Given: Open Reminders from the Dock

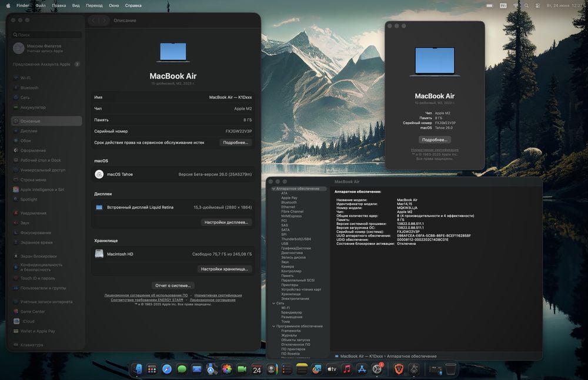Looking at the screenshot, I should click(287, 369).
